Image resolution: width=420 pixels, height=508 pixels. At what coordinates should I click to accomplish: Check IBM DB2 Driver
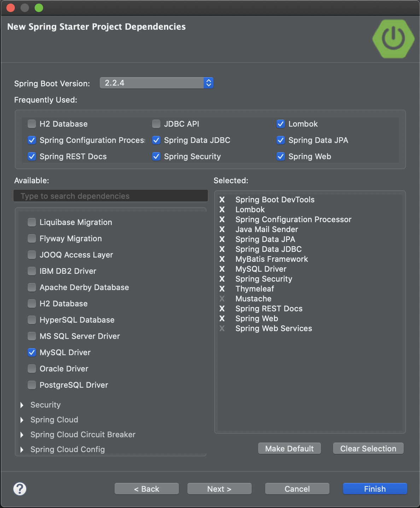[32, 271]
